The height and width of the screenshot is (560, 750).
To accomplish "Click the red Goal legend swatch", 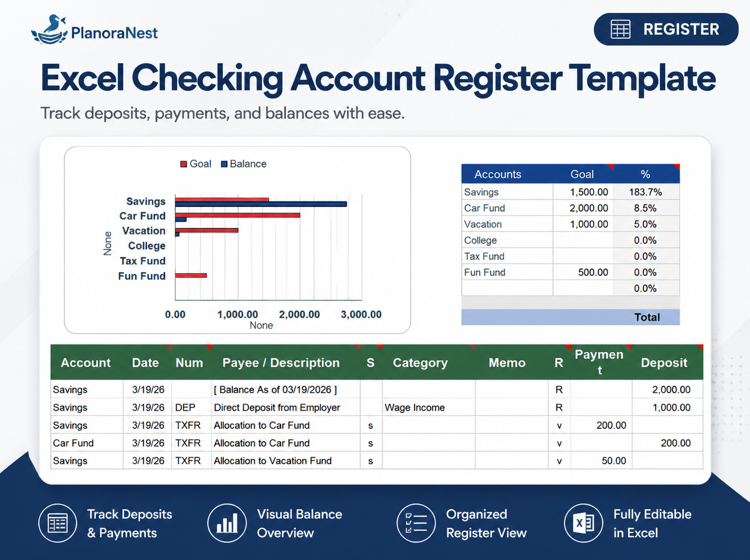I will click(x=183, y=164).
